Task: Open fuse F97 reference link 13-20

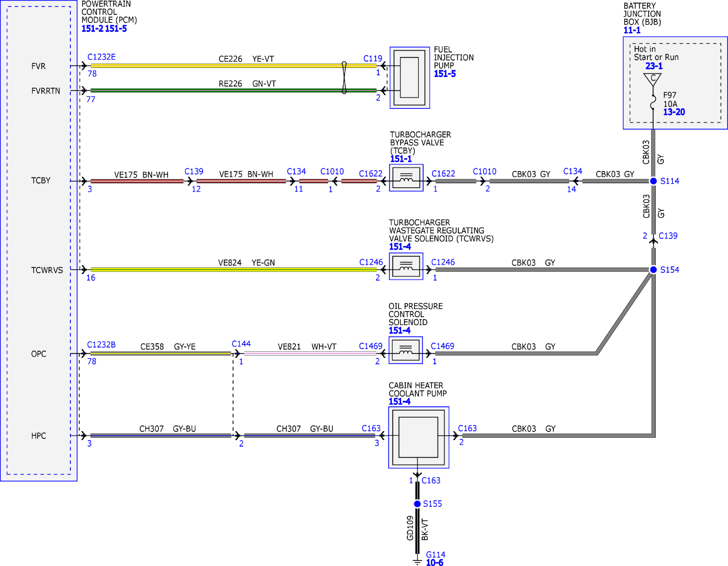Action: [x=674, y=112]
